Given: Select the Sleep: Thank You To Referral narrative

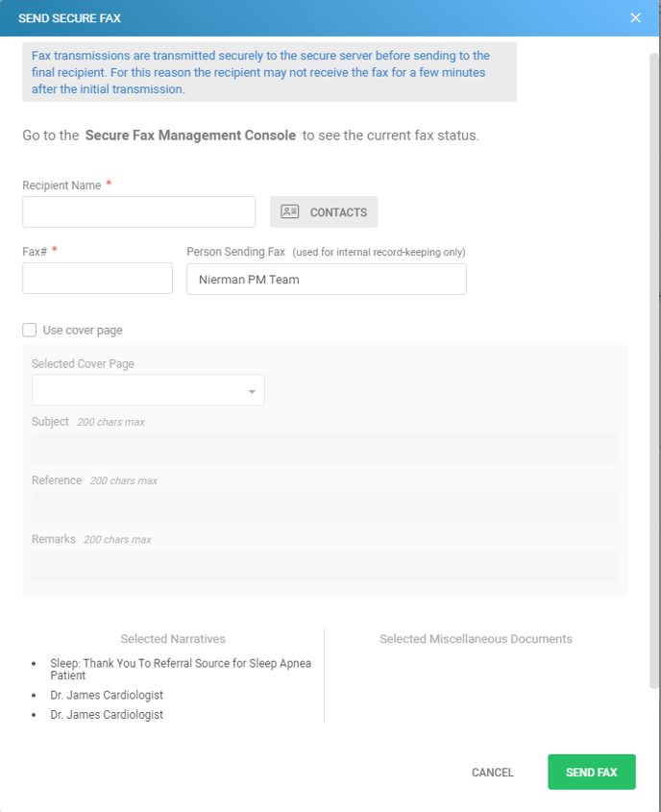Looking at the screenshot, I should click(x=181, y=669).
